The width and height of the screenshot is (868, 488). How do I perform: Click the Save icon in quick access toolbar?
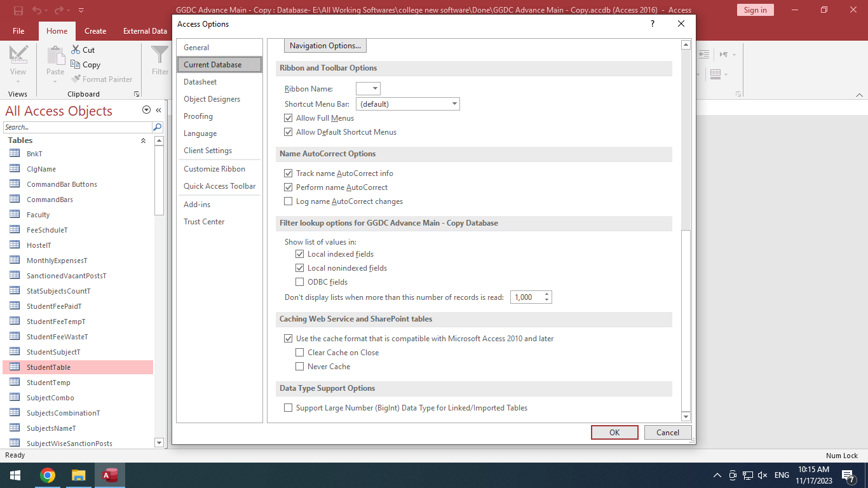(x=18, y=10)
